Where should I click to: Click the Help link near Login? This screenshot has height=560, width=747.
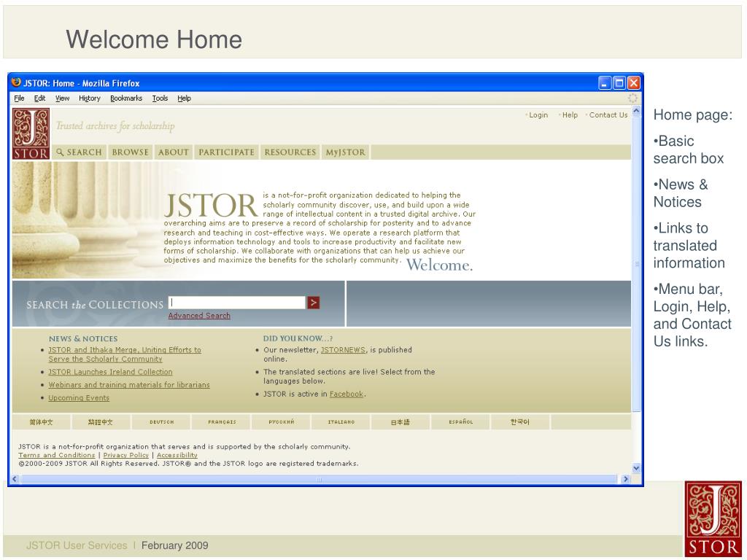[570, 115]
